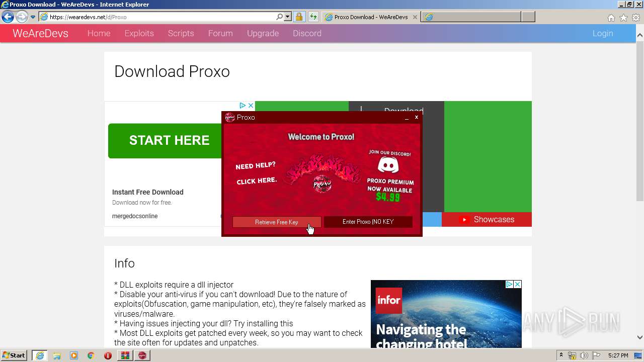Click the IE back arrow button
This screenshot has height=362, width=644.
[8, 17]
